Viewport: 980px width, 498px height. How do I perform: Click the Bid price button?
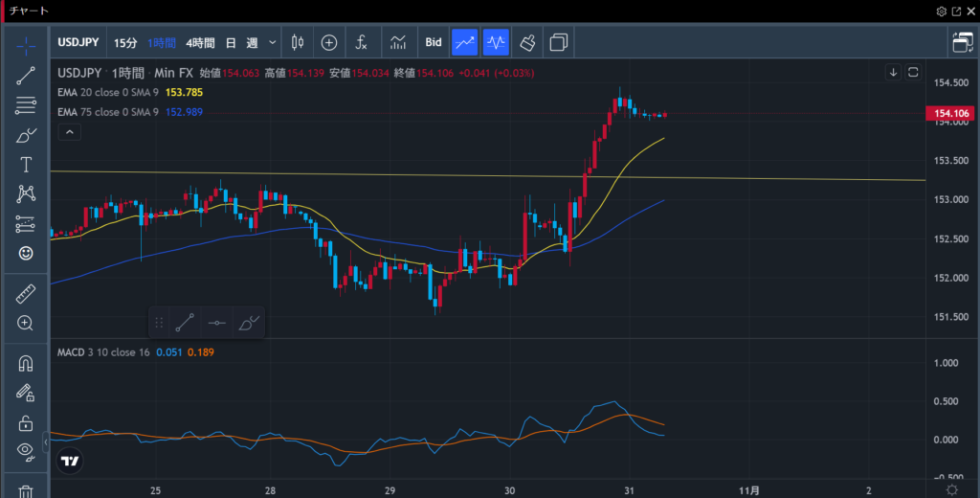tap(434, 42)
